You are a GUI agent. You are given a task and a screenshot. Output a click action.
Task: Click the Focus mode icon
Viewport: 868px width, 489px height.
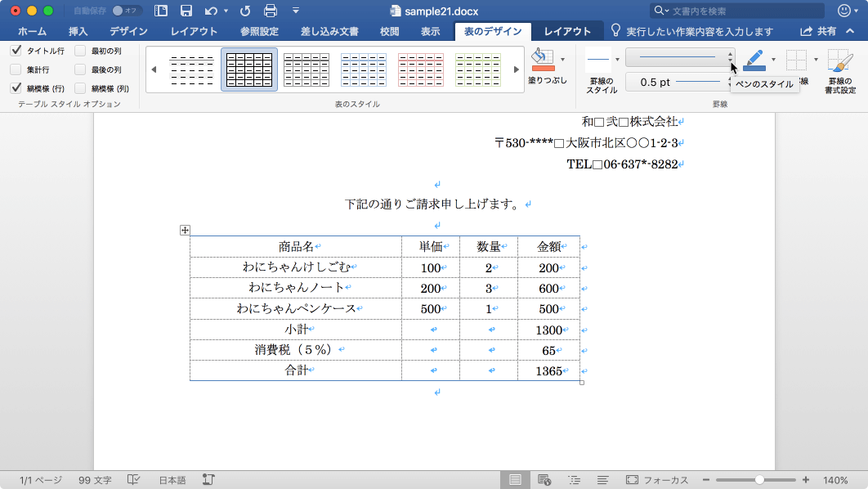click(x=632, y=480)
